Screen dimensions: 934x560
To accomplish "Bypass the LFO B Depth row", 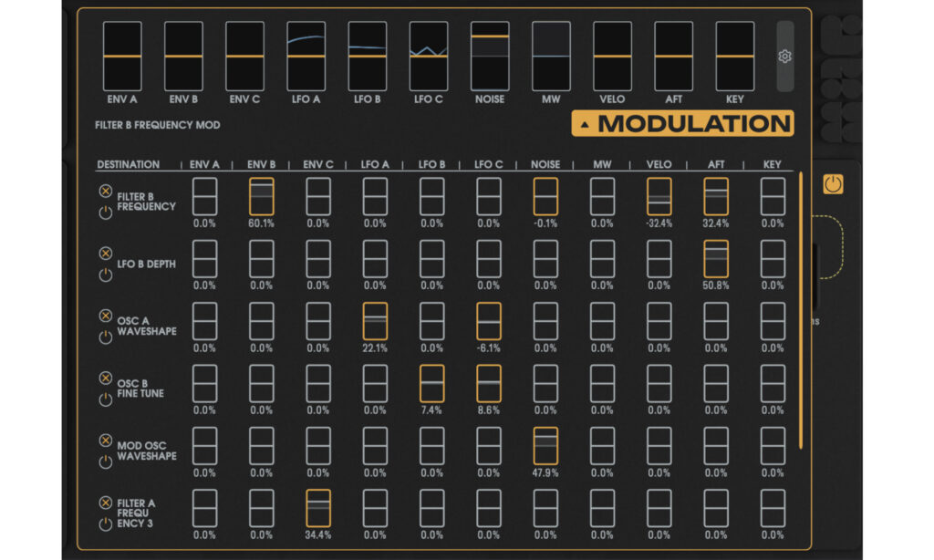I will (x=105, y=275).
